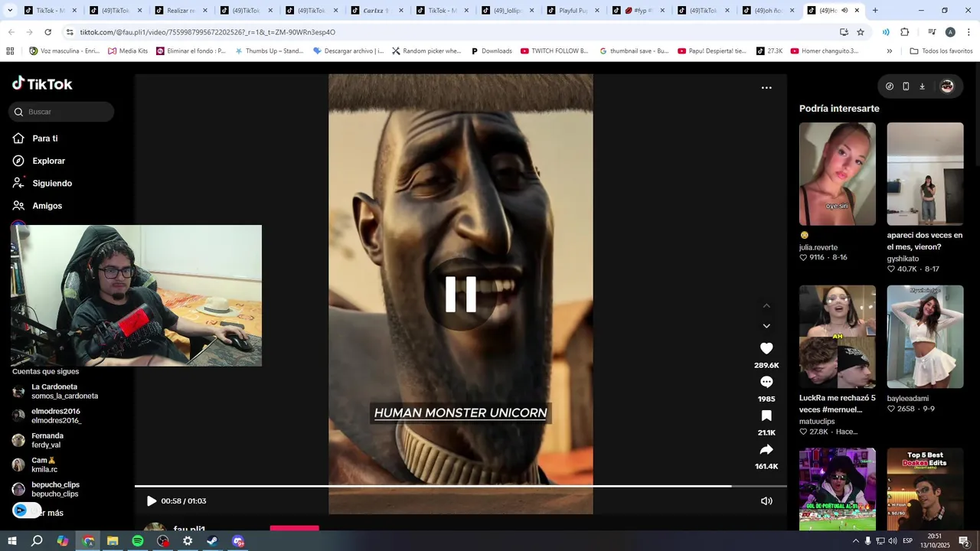Screen dimensions: 980x551
Task: Show hidden system tray icons
Action: pos(856,541)
